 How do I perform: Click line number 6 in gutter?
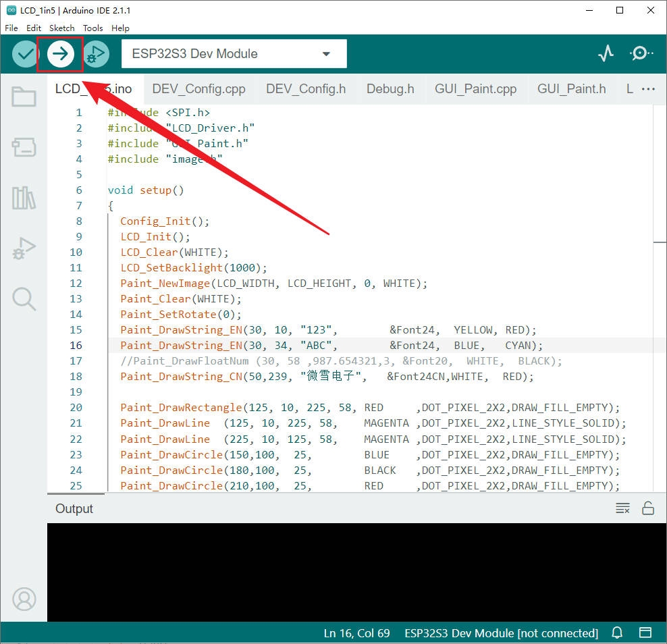pos(79,190)
